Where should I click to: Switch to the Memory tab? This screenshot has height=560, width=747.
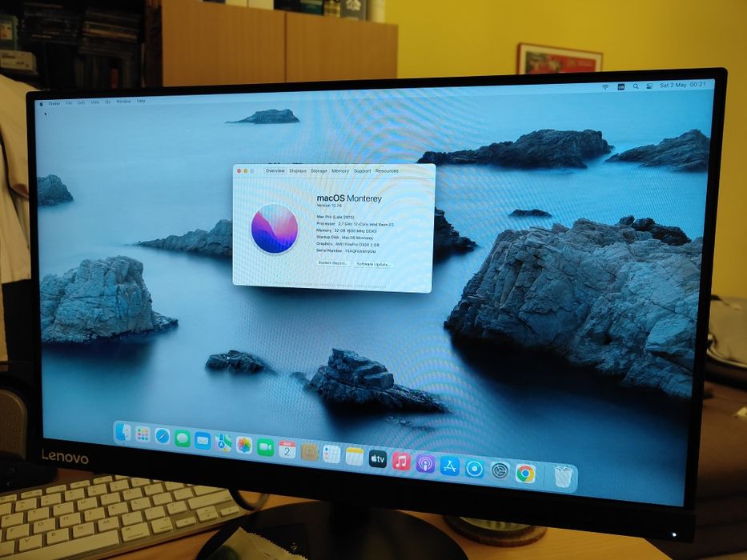coord(340,170)
